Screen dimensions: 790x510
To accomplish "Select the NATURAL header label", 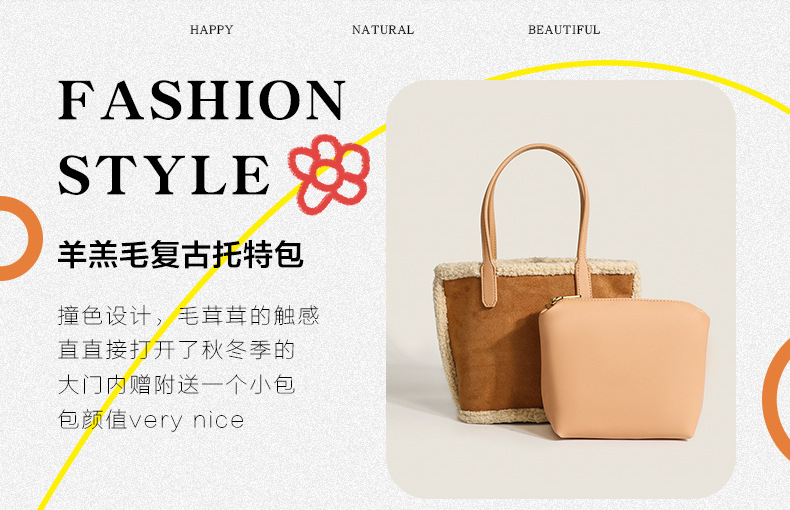I will pos(383,30).
